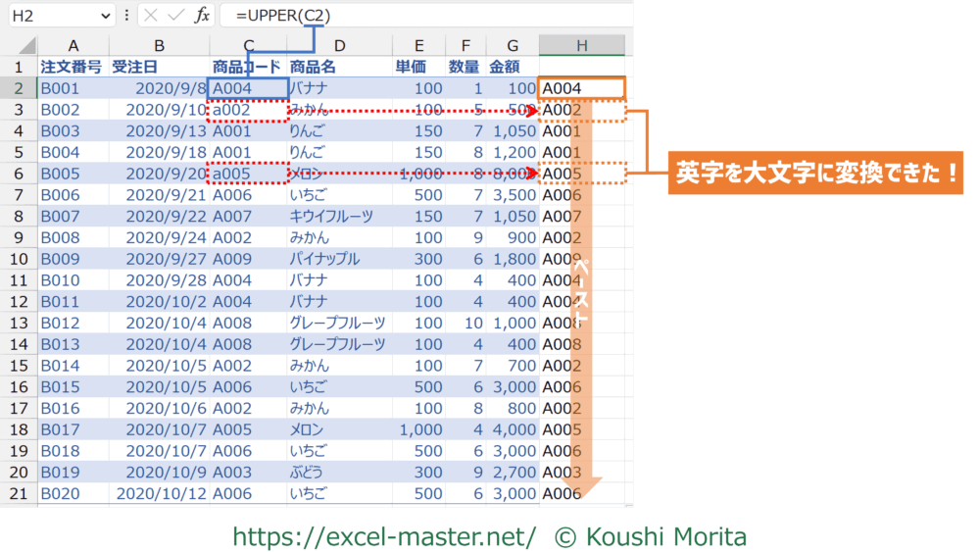This screenshot has width=980, height=552.
Task: Click the Insert Function fx icon
Action: coord(202,15)
